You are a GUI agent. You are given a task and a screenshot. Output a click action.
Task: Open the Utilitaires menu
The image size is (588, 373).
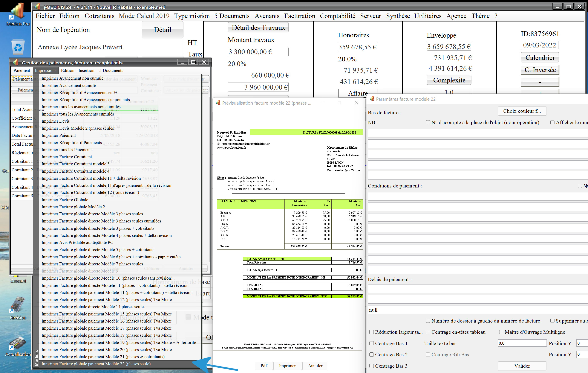[428, 16]
